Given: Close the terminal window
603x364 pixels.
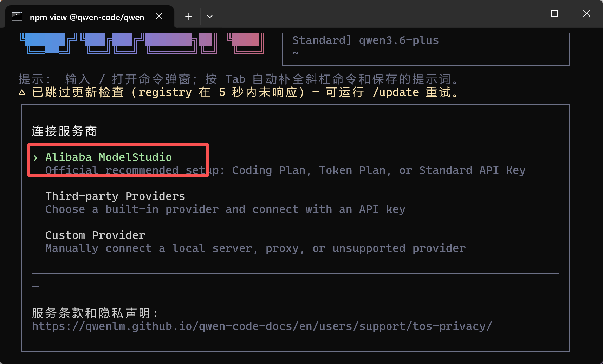Looking at the screenshot, I should click(587, 13).
